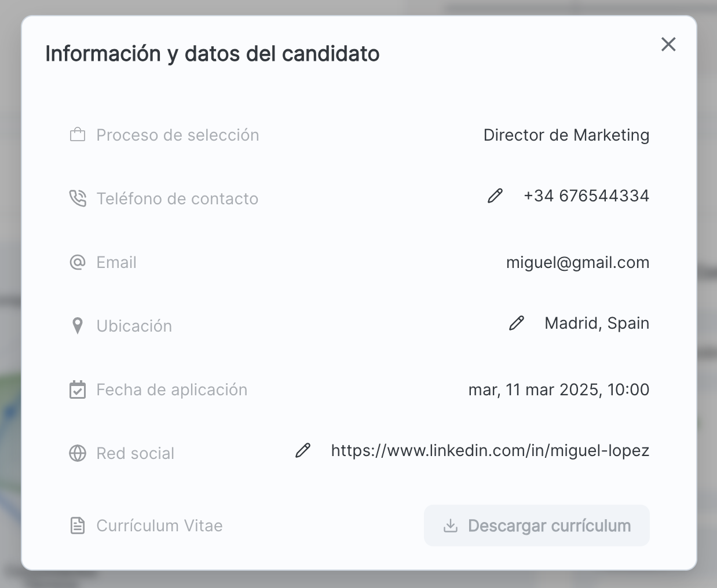This screenshot has width=717, height=588.
Task: Click the pencil icon next to LinkedIn URL
Action: pos(303,451)
